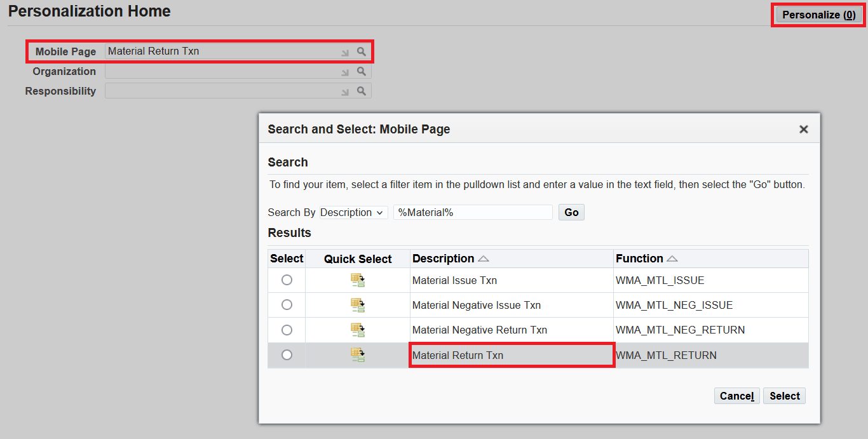Click the Mobile Page list-of-values arrow icon
The width and height of the screenshot is (868, 439).
point(344,51)
